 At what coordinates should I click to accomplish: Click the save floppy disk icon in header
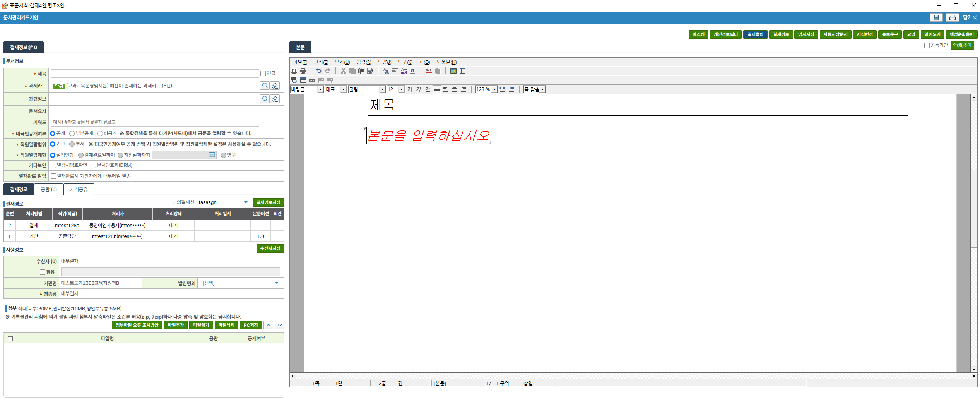[x=936, y=17]
